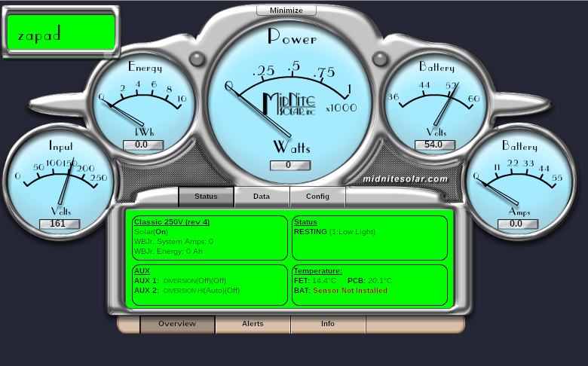Click the right round knob above Battery gauge
Image resolution: width=588 pixels, height=366 pixels.
tap(380, 59)
